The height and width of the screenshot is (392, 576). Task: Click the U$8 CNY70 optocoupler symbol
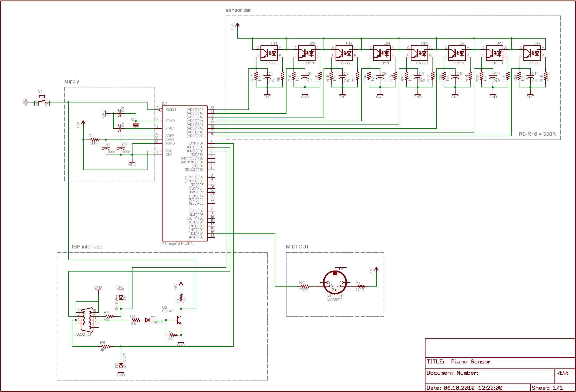click(x=532, y=53)
